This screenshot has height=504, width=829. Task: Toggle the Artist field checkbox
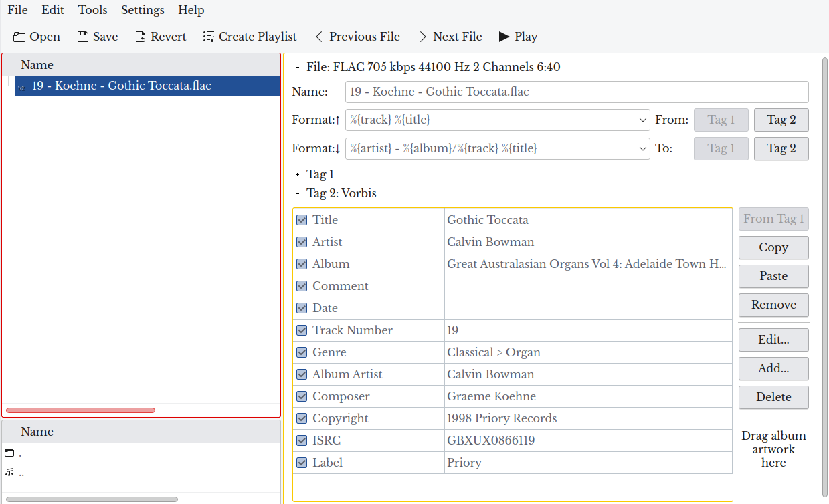[x=301, y=241]
